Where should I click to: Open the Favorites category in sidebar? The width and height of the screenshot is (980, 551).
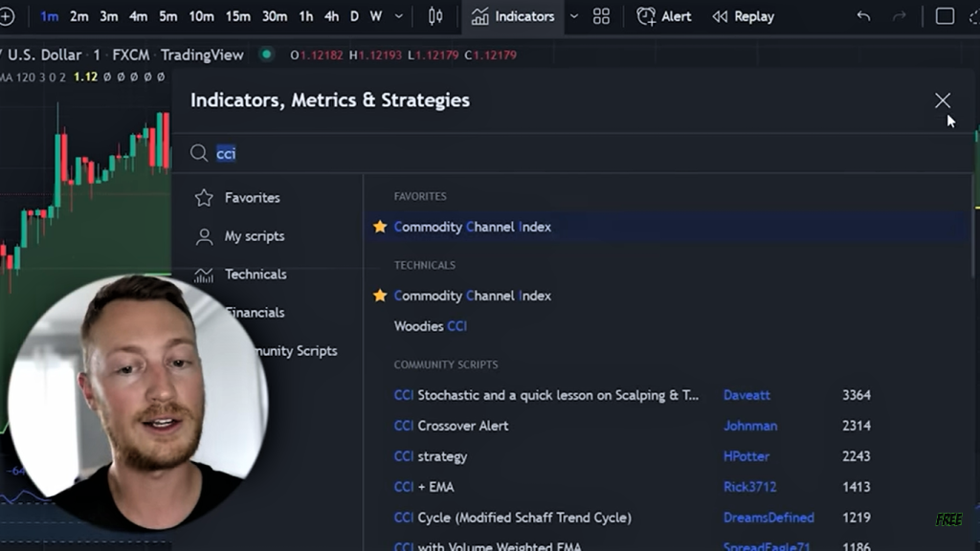[252, 198]
